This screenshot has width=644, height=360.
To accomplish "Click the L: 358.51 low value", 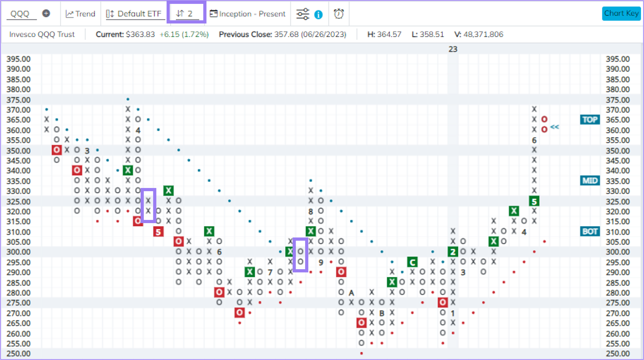I will (x=428, y=34).
